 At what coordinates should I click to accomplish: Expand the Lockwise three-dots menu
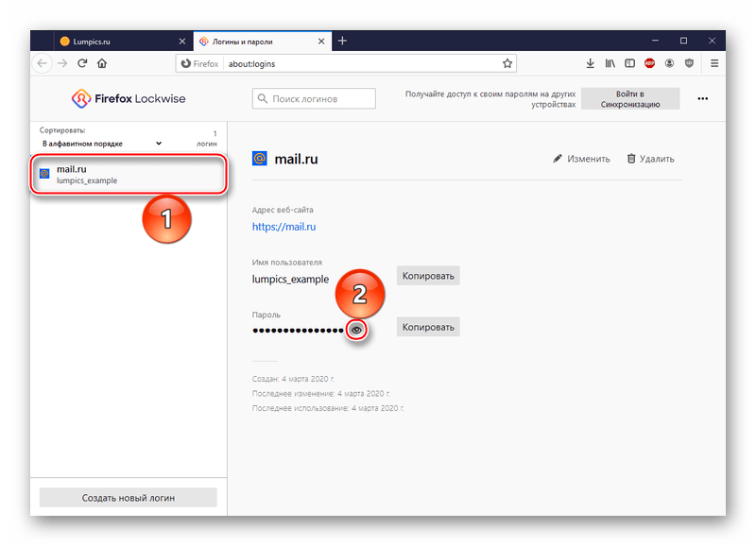point(702,98)
